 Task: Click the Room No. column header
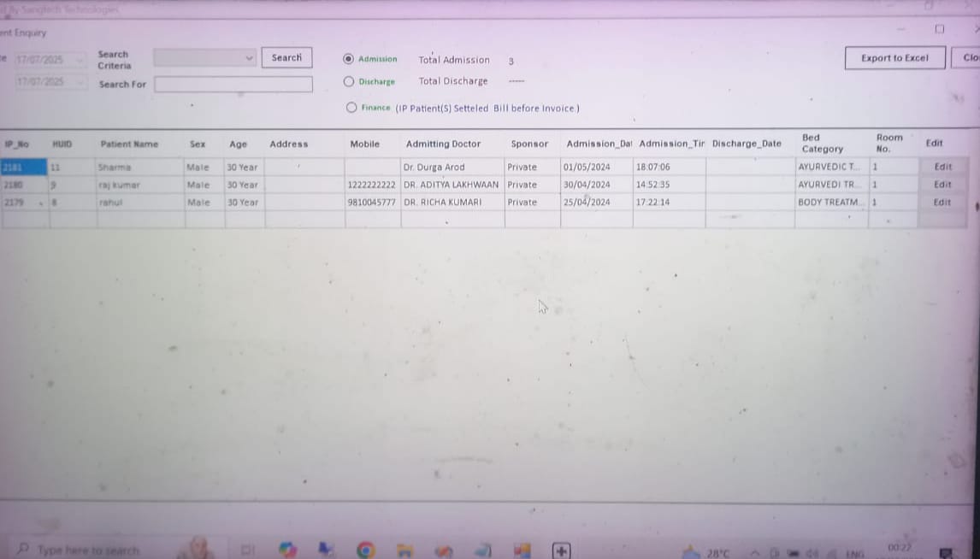click(x=889, y=143)
